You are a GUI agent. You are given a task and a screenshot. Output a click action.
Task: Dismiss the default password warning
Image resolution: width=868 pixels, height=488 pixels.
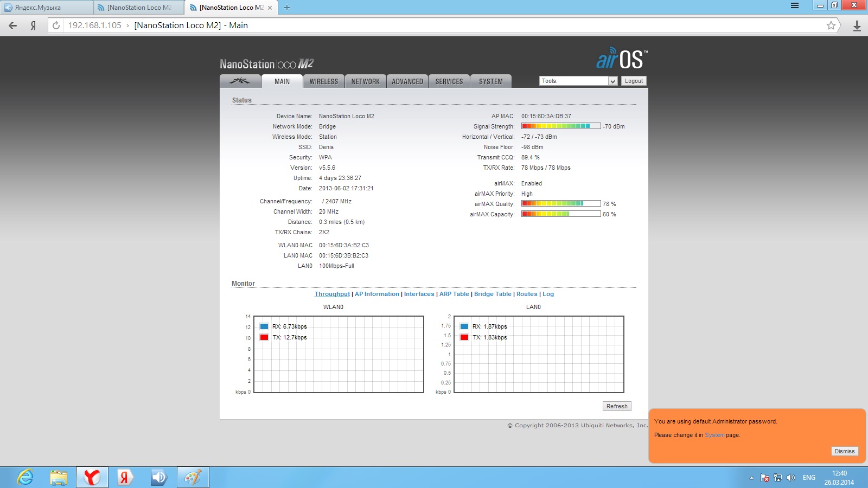[x=844, y=451]
